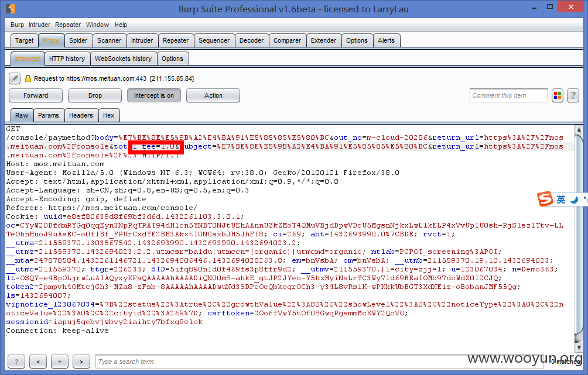Go to previous search match arrow

point(38,362)
